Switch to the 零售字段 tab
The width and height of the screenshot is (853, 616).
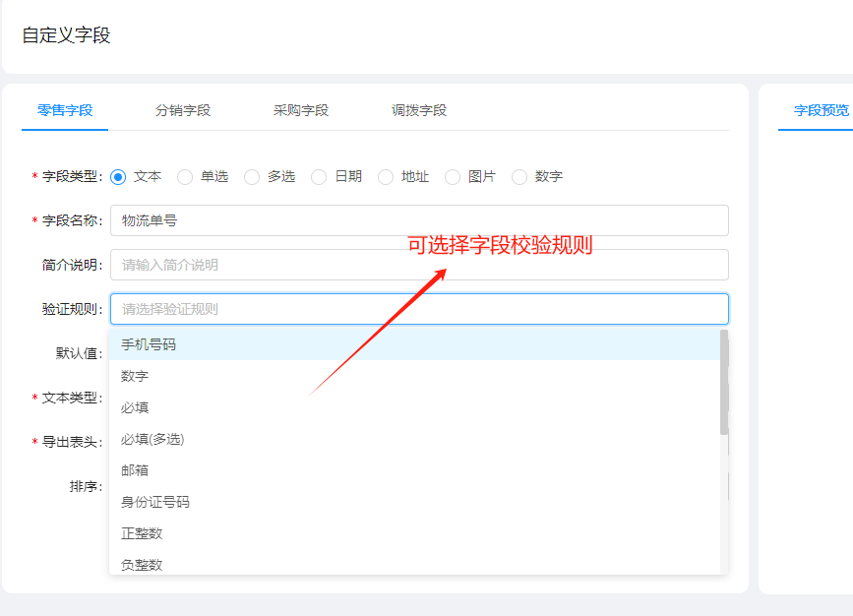(65, 110)
